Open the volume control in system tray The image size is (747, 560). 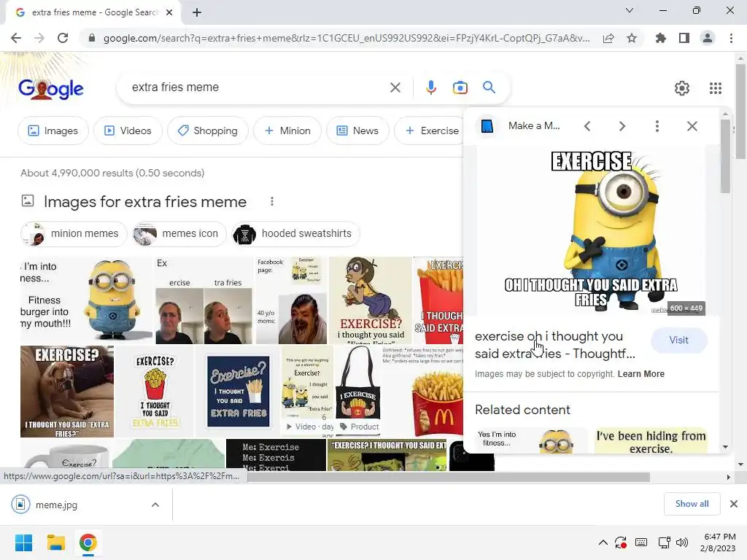tap(682, 542)
